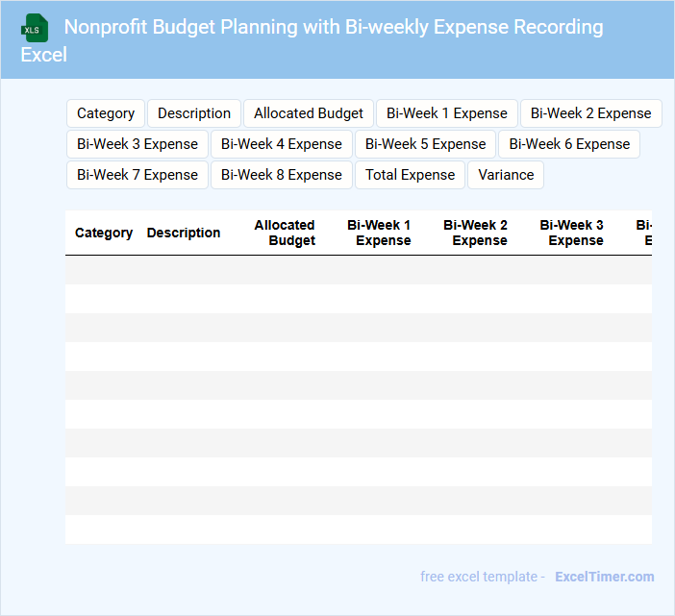Click the Total Expense tag

point(411,175)
